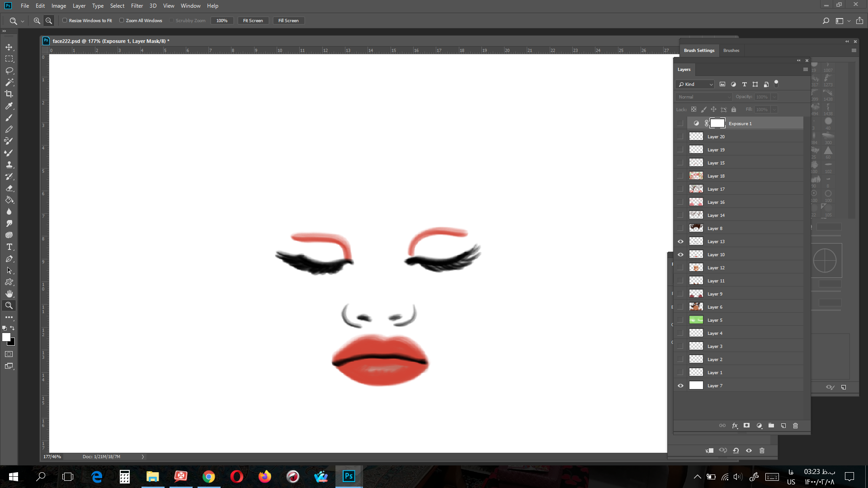Image resolution: width=868 pixels, height=488 pixels.
Task: Expand the collapsed tools panel arrows
Action: (4, 31)
